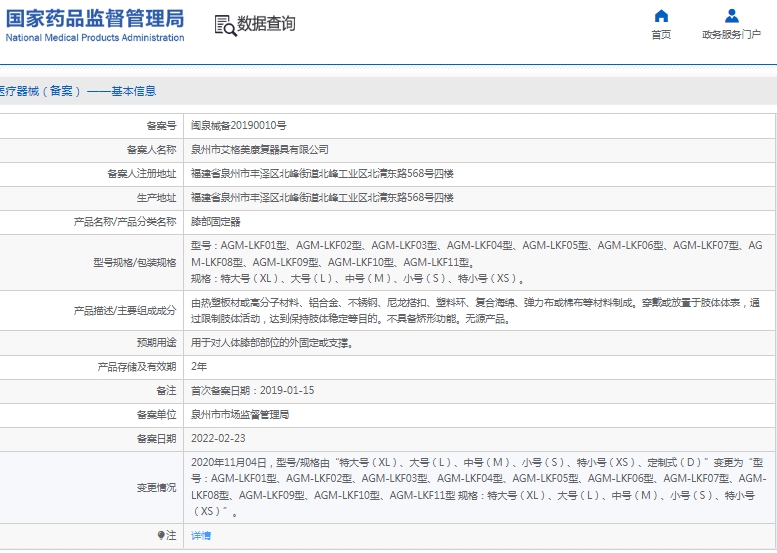Screen dimensions: 777x553
Task: Select the filing date 2022-02-23
Action: click(218, 438)
